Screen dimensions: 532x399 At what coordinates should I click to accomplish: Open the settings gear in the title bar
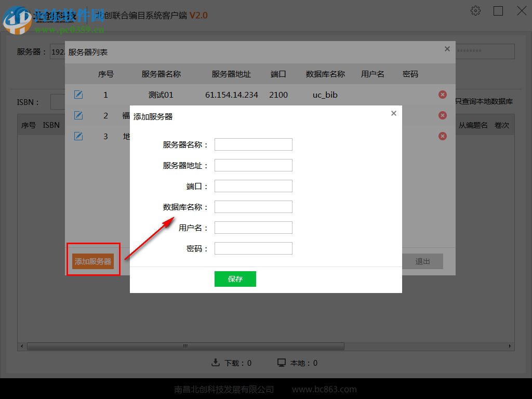475,10
